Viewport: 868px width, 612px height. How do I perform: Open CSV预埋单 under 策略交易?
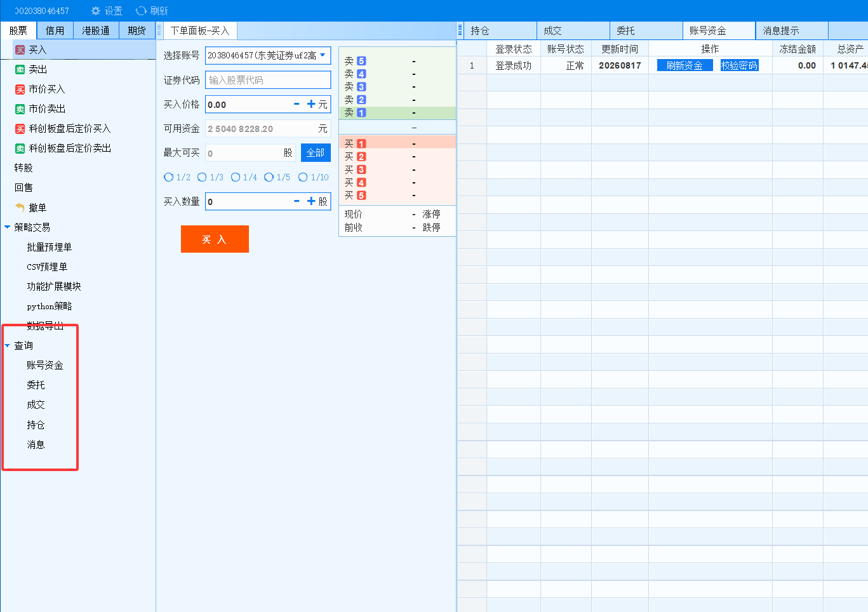tap(47, 267)
